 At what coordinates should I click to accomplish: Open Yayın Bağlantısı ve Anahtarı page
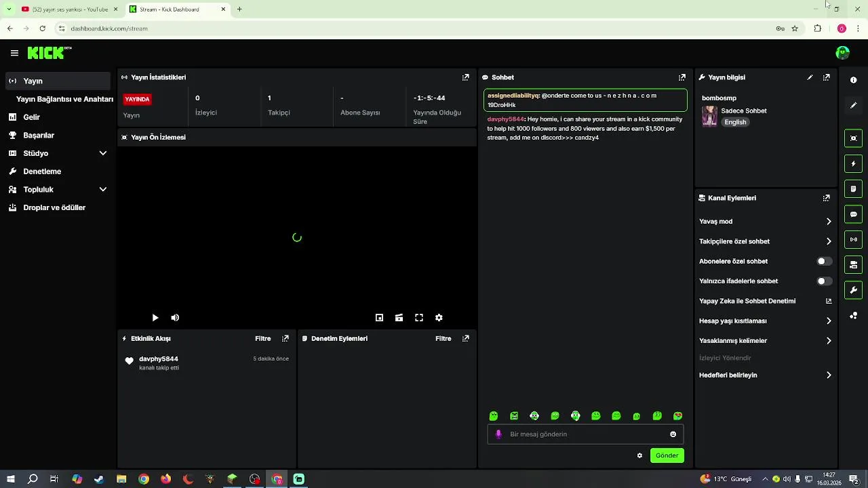pyautogui.click(x=64, y=99)
